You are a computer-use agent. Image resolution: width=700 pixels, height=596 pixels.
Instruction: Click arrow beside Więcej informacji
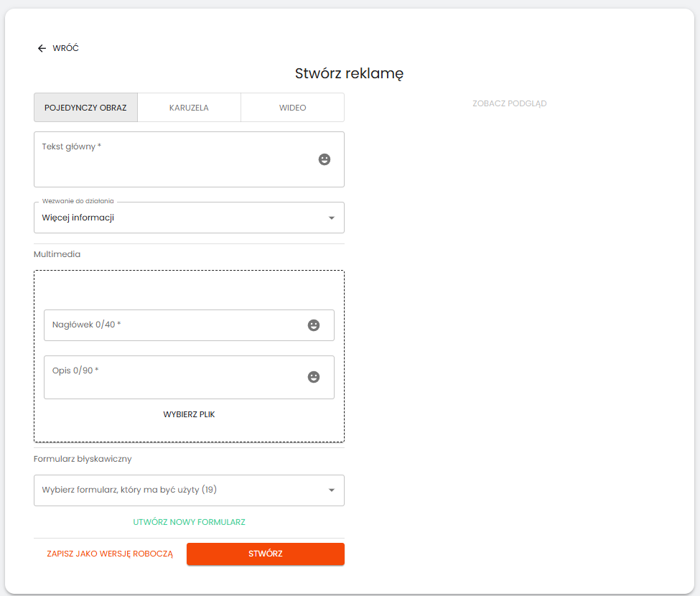[x=331, y=218]
